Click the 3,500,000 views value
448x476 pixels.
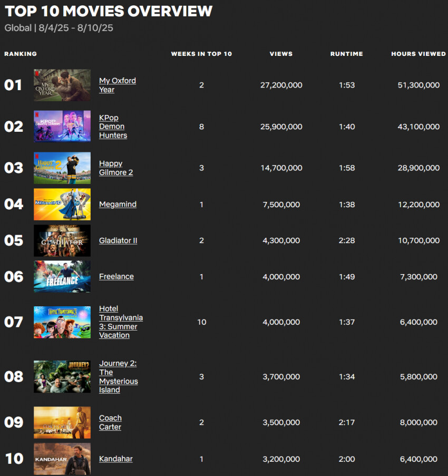click(281, 422)
